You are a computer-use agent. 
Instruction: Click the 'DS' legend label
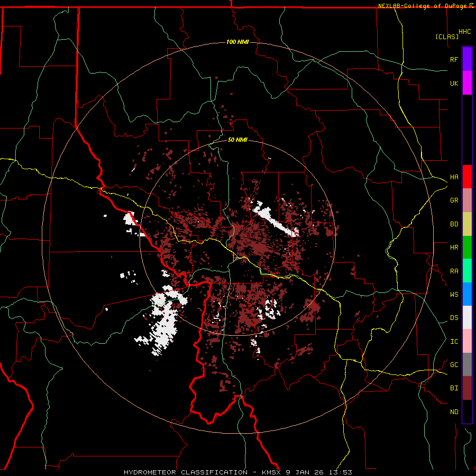point(454,318)
